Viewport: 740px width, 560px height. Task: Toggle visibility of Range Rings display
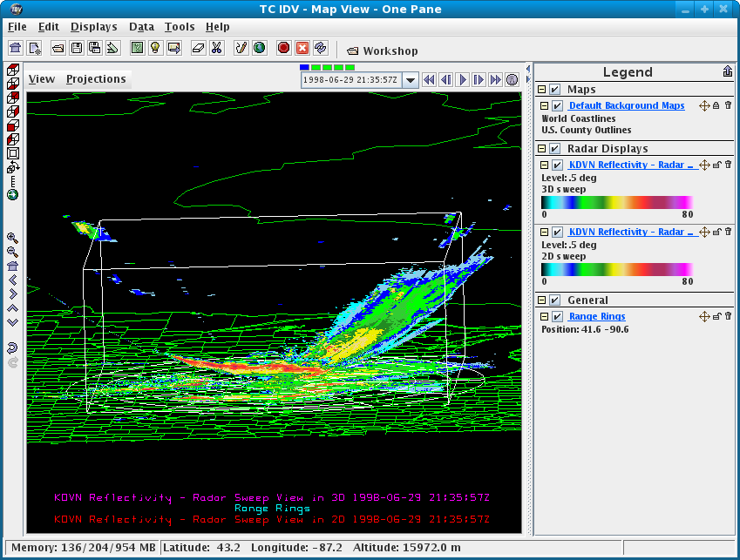pos(557,317)
